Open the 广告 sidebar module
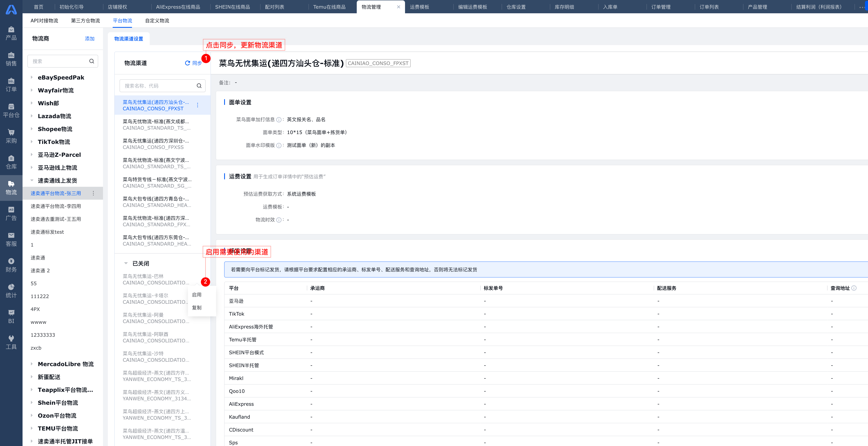 [x=11, y=214]
